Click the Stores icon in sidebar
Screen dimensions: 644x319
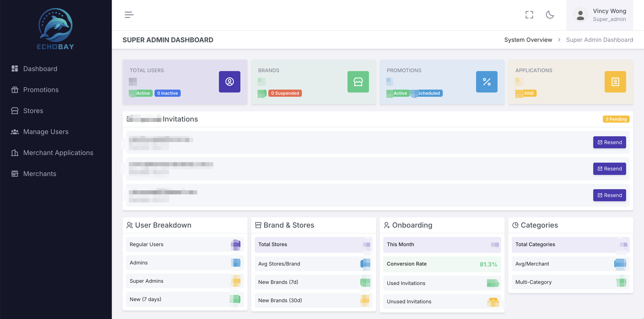pos(15,111)
